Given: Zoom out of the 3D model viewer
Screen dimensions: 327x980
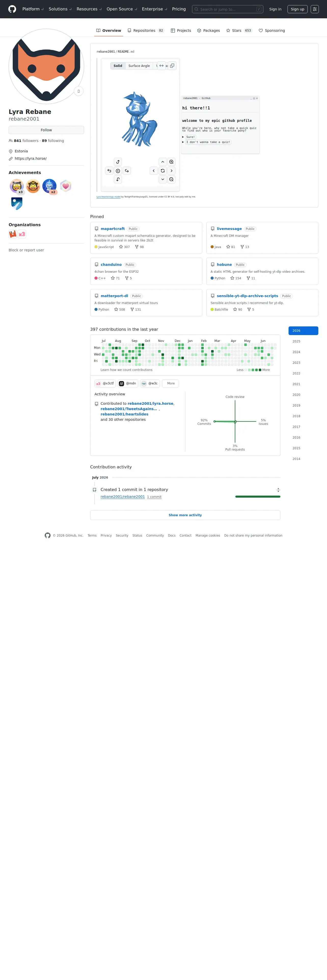Looking at the screenshot, I should [171, 179].
